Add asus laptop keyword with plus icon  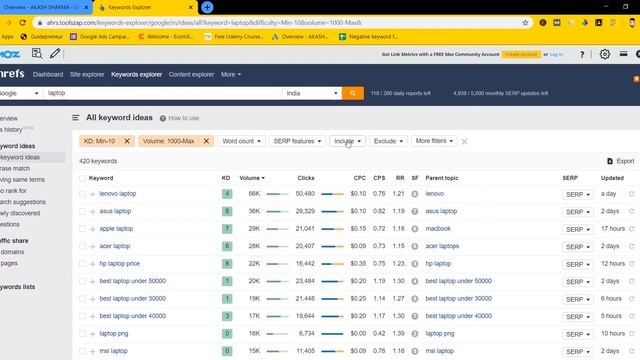pyautogui.click(x=93, y=212)
